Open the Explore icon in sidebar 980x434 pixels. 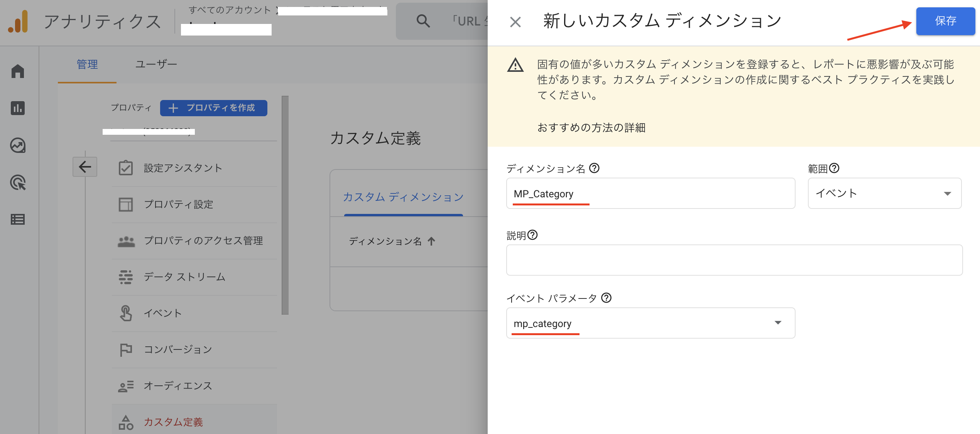point(18,145)
